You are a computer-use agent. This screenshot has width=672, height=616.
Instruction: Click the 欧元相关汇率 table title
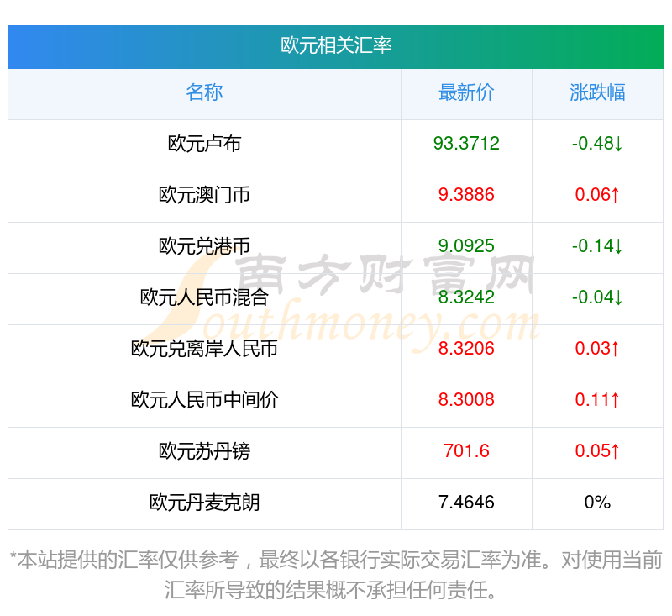point(336,45)
